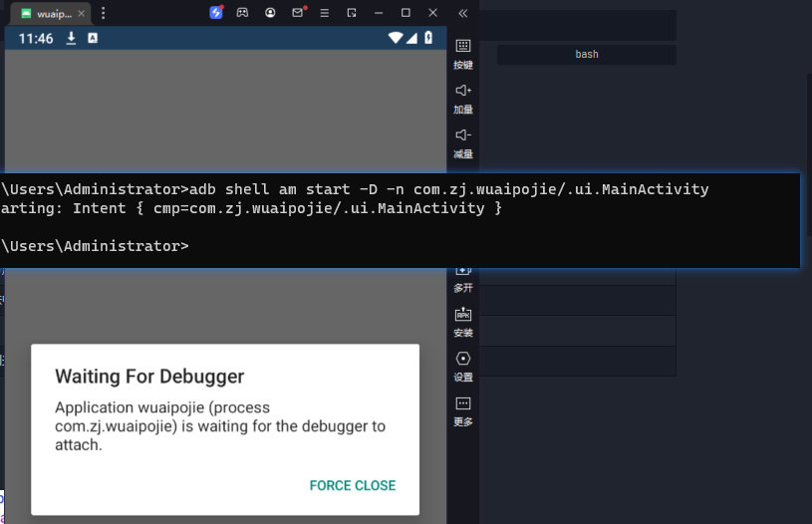Click the Starting: Intent output line
Screen dimensions: 812x524
pos(251,208)
